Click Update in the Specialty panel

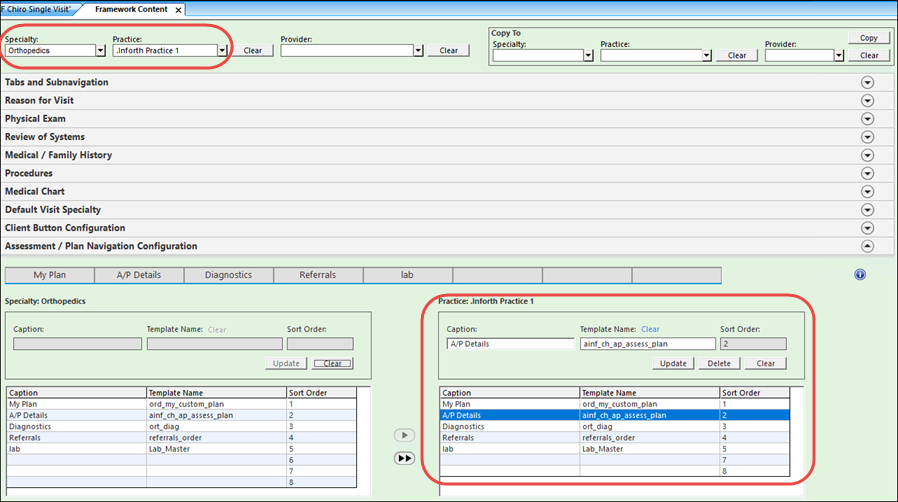(286, 363)
